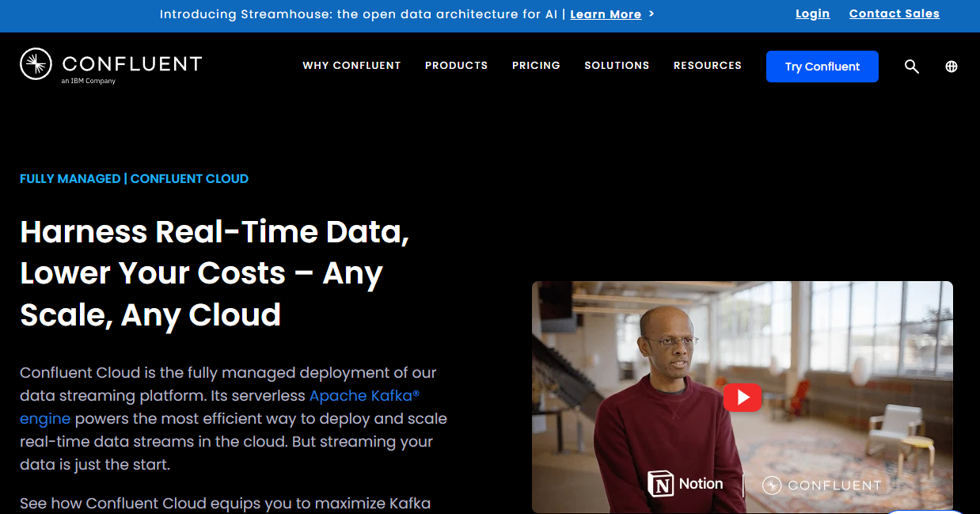Open the Apache Kafka engine link

pyautogui.click(x=364, y=395)
